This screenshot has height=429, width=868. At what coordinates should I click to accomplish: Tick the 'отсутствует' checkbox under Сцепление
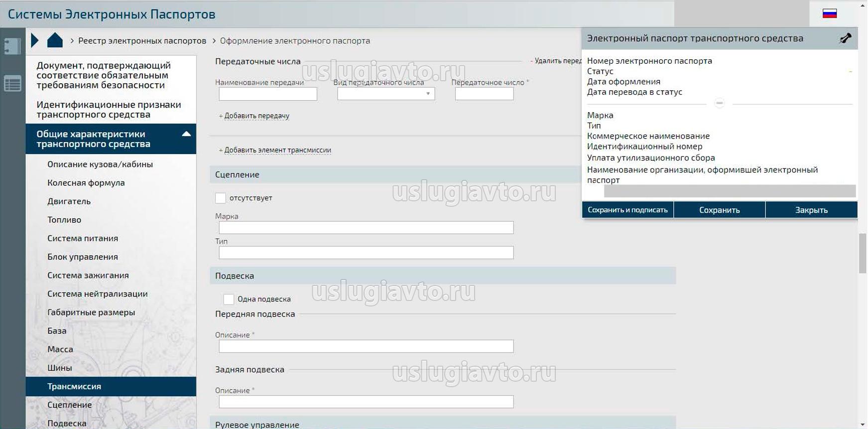221,198
